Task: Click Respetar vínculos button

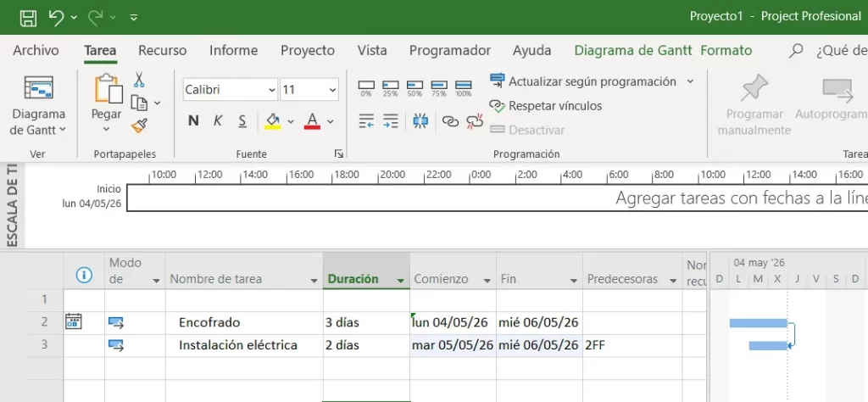Action: click(546, 106)
